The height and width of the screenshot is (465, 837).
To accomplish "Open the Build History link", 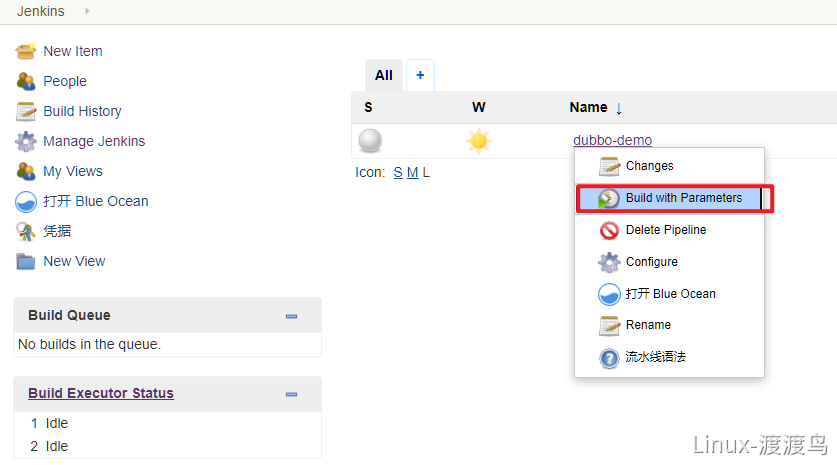I will pos(82,111).
